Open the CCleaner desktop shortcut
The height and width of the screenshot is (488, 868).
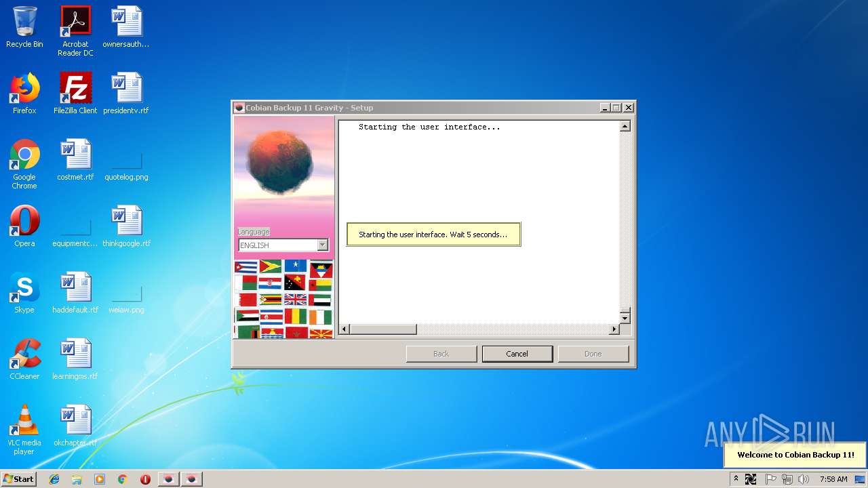point(24,359)
